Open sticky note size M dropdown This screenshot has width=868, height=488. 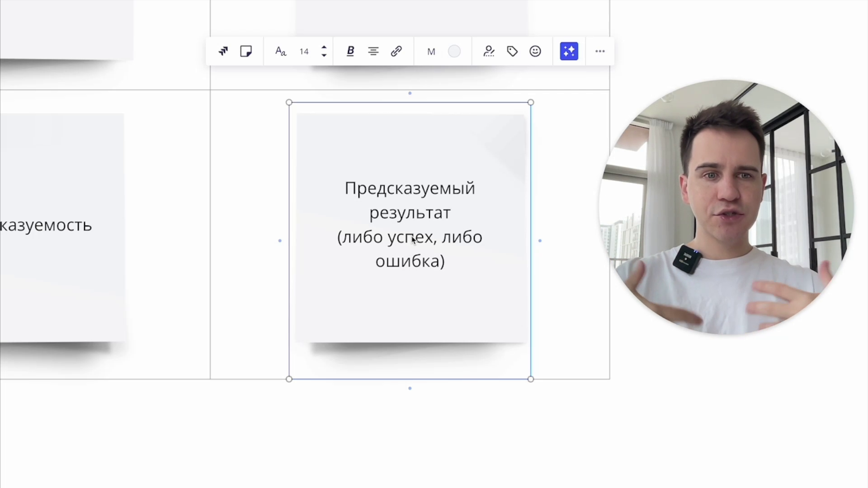pyautogui.click(x=431, y=52)
